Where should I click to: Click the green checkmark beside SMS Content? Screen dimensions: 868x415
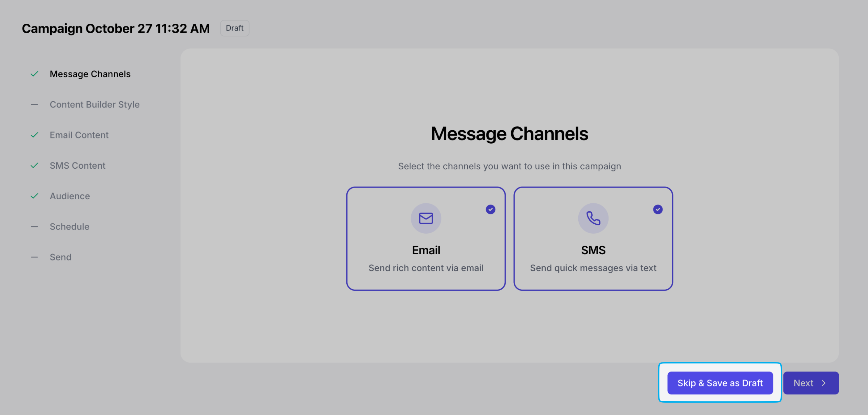pos(34,166)
